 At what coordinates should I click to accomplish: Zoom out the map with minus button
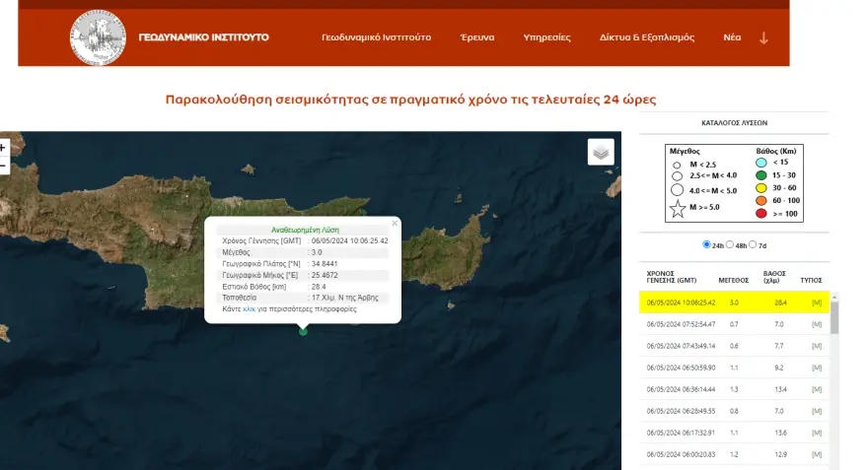point(3,166)
